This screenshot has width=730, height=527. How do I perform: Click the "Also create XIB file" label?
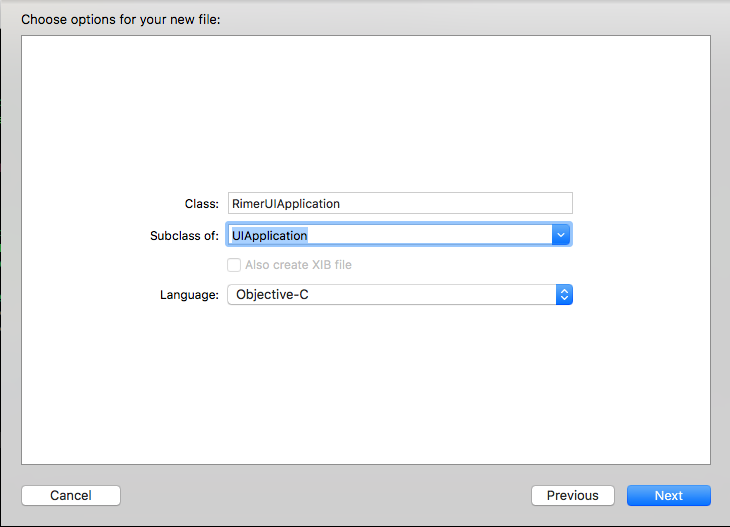298,265
